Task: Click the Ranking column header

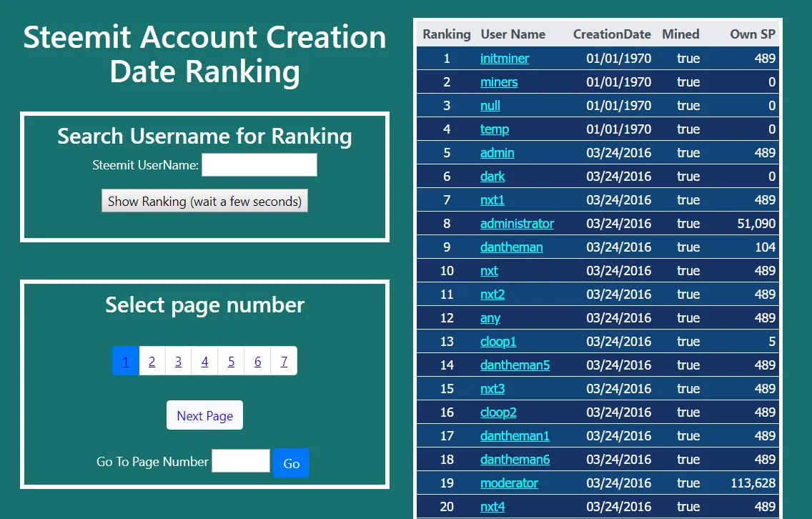Action: click(447, 34)
